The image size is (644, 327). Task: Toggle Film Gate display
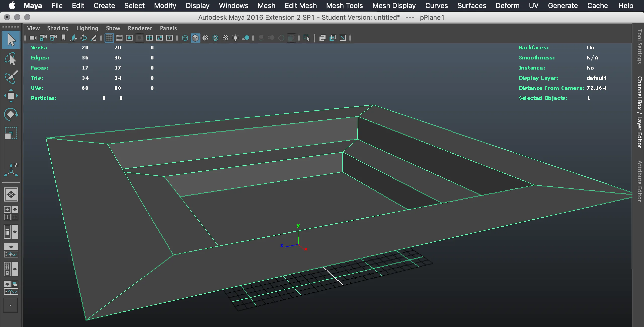119,38
